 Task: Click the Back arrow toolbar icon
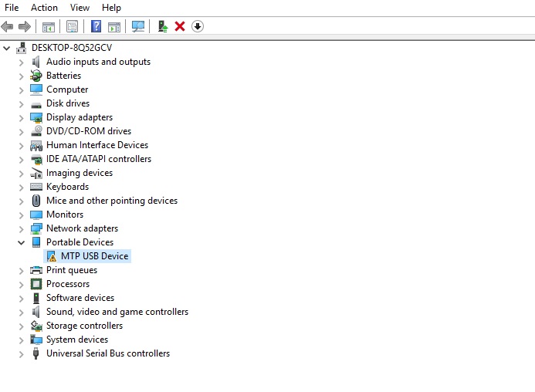tap(8, 26)
